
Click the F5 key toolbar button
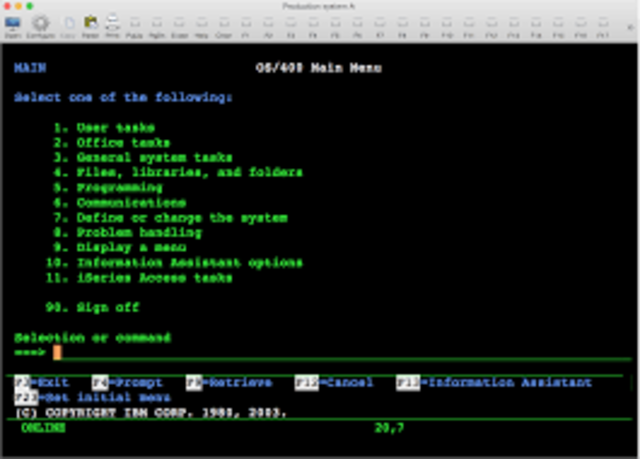tap(336, 27)
